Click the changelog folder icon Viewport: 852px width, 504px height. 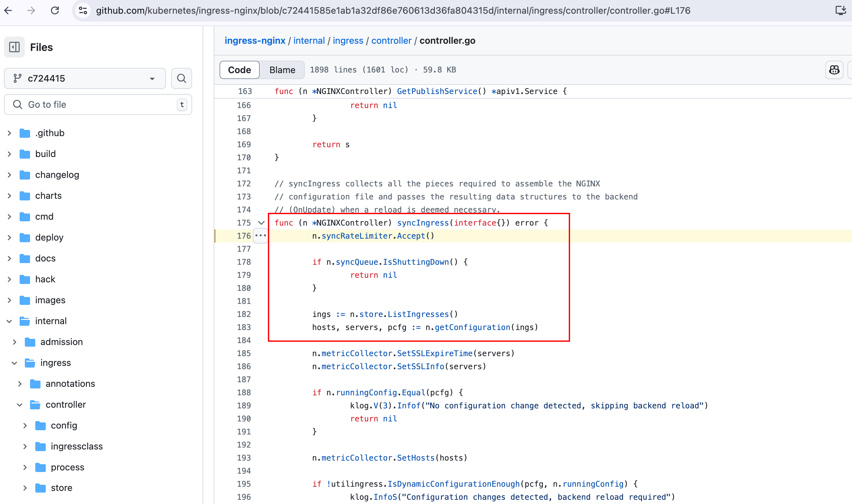25,175
